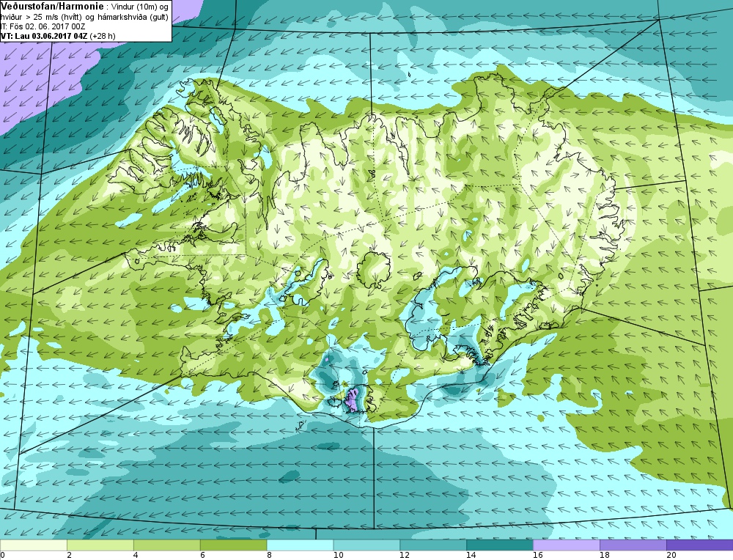The image size is (733, 560).
Task: Click the legend scale label '14'
Action: [x=471, y=556]
